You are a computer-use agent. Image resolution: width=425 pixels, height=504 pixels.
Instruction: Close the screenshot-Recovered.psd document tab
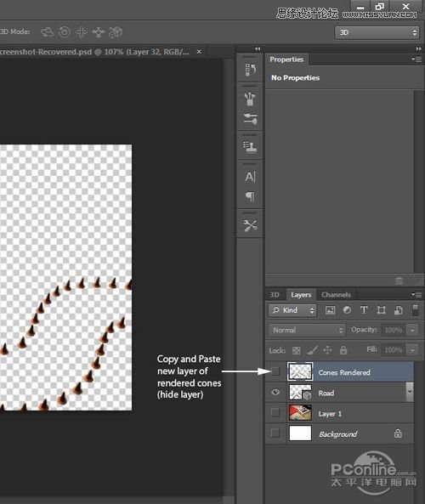(x=199, y=52)
